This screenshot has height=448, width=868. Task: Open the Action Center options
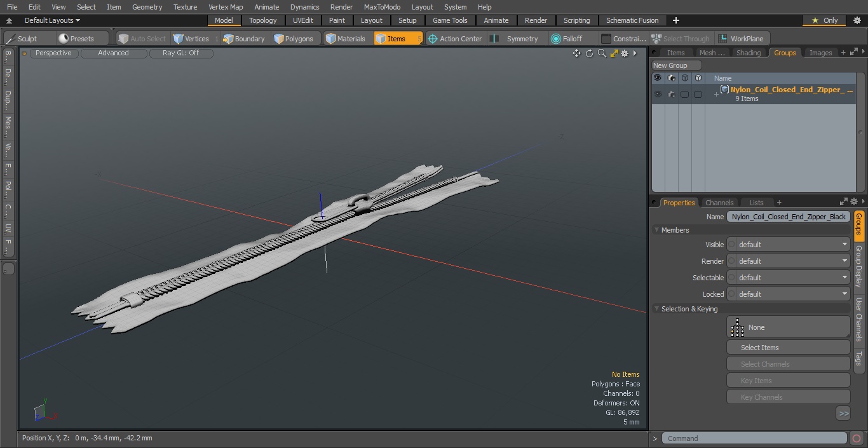(455, 39)
